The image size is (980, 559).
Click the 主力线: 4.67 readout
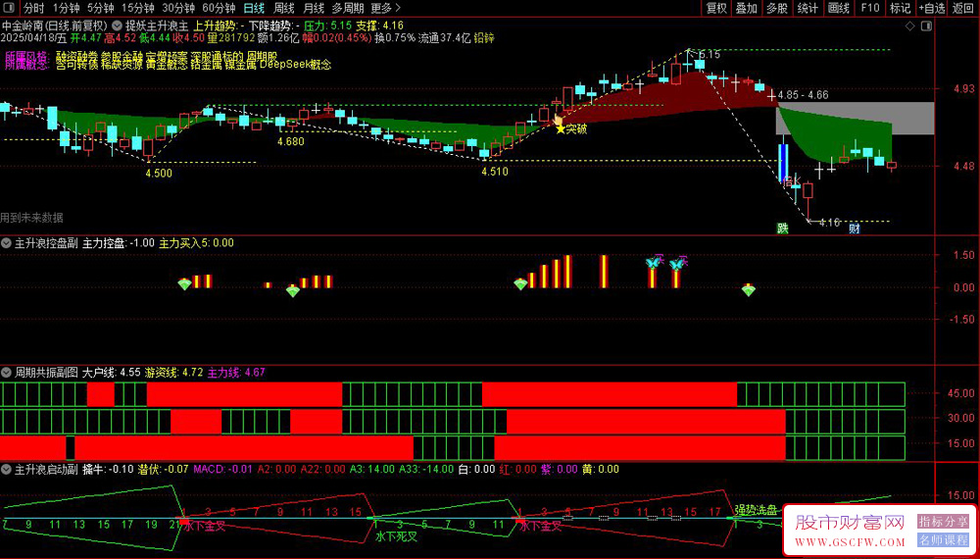(x=236, y=373)
